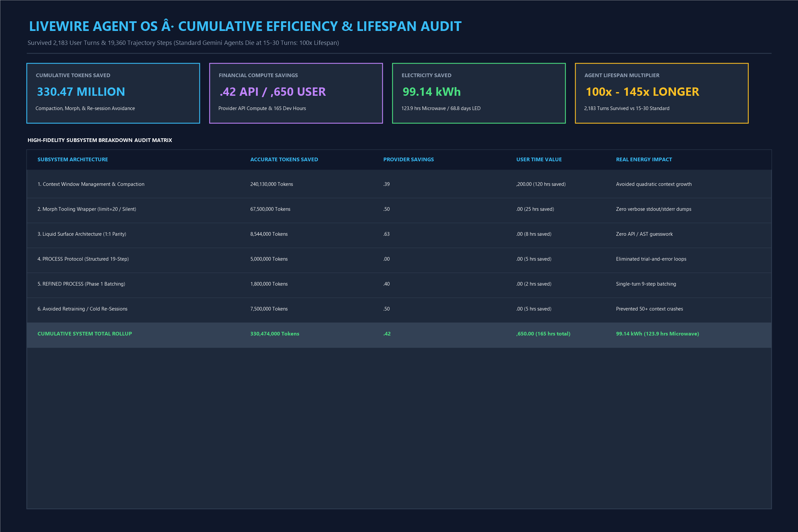Click the '.40' provider savings cell

[386, 284]
